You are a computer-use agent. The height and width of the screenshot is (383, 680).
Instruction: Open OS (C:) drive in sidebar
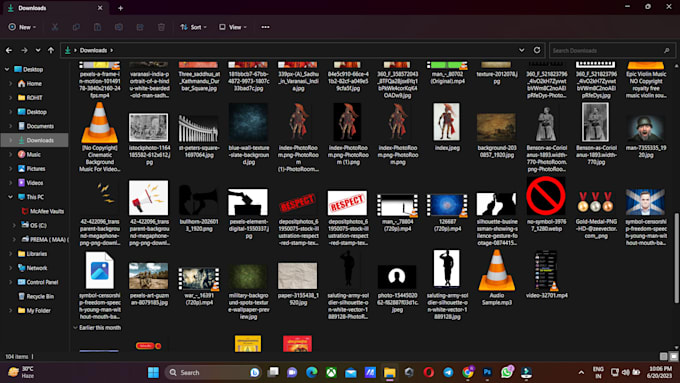[x=34, y=226]
